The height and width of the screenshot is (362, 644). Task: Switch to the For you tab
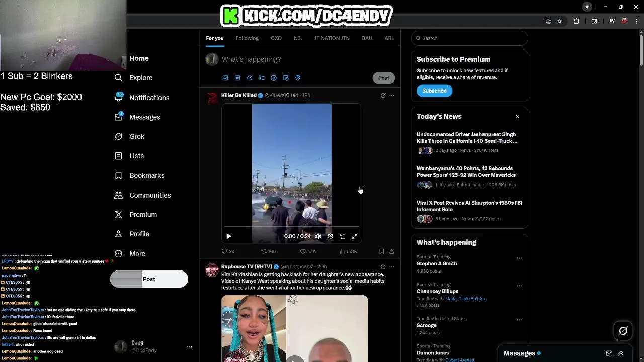[x=215, y=38]
